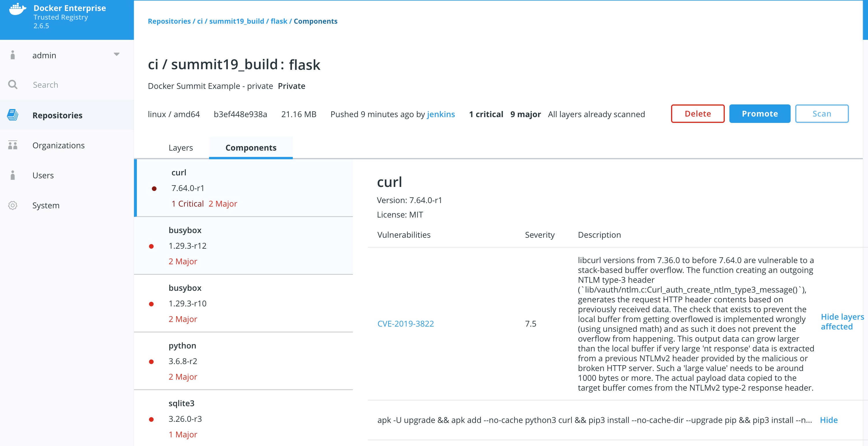Click the Repositories book stack icon

click(x=13, y=115)
